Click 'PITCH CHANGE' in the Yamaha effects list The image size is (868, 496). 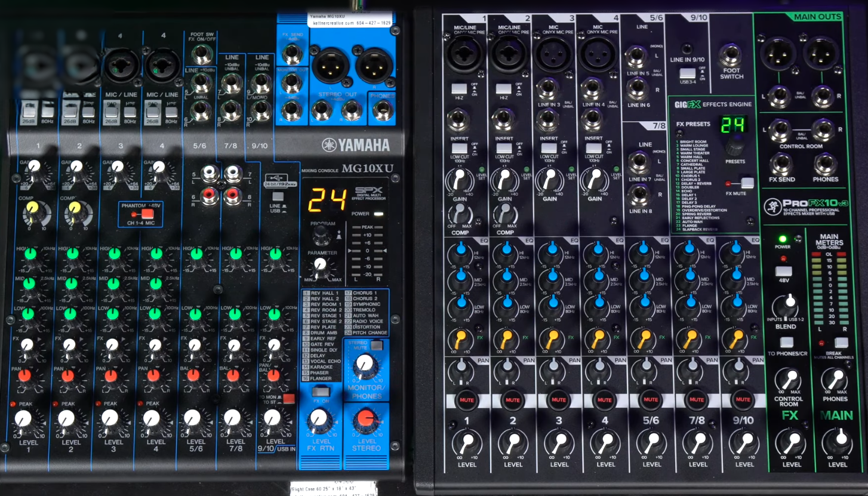click(370, 332)
